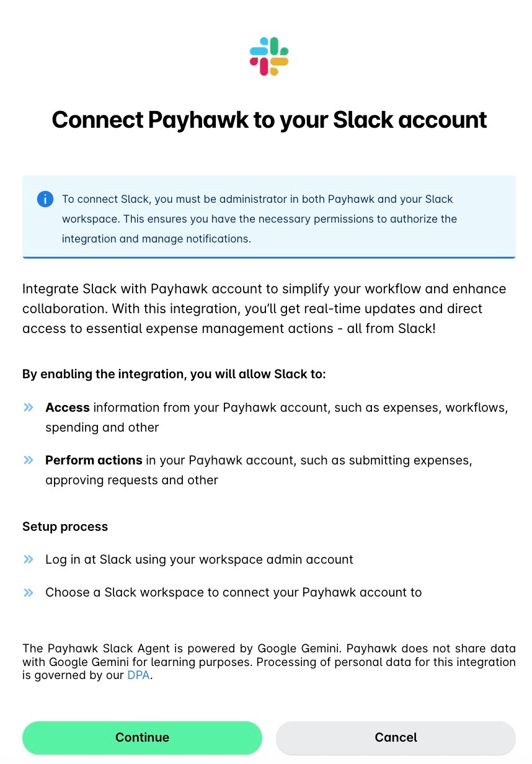Click the blue info icon in the notice banner
The width and height of the screenshot is (532, 764).
coord(45,199)
